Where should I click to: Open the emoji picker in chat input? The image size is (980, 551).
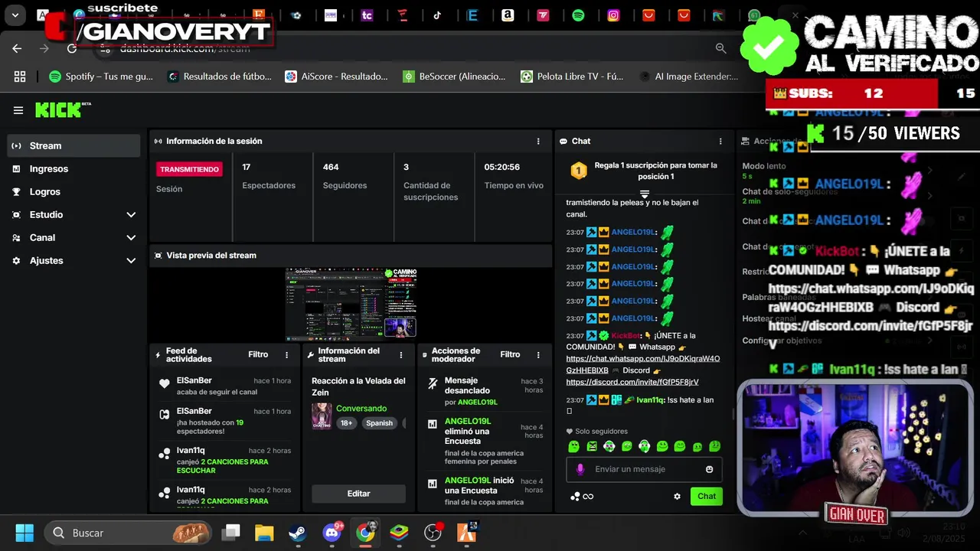point(710,469)
